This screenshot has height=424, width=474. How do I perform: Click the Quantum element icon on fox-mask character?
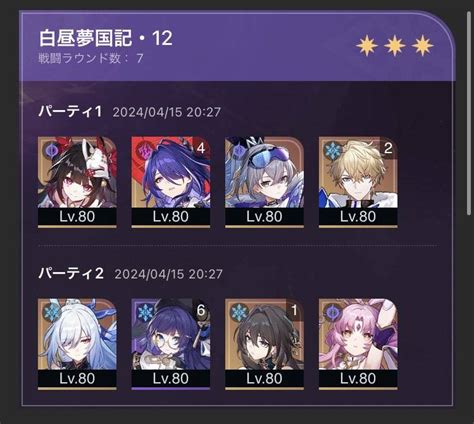click(x=51, y=151)
